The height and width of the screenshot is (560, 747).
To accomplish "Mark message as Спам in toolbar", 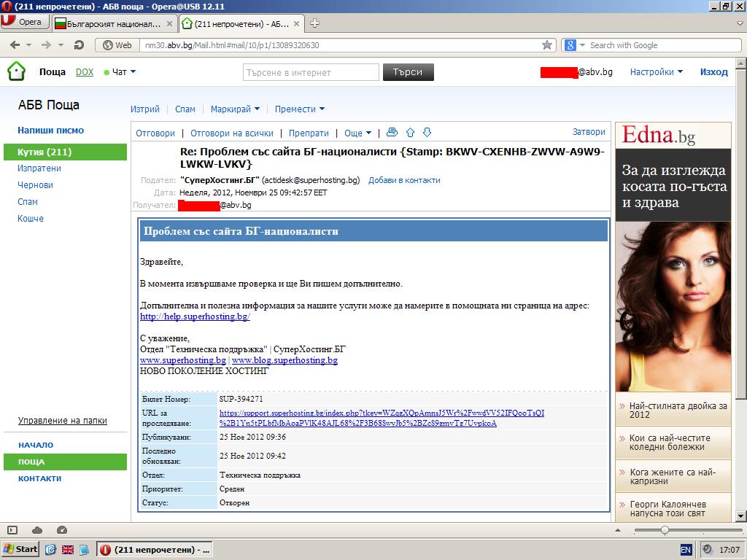I will coord(185,109).
